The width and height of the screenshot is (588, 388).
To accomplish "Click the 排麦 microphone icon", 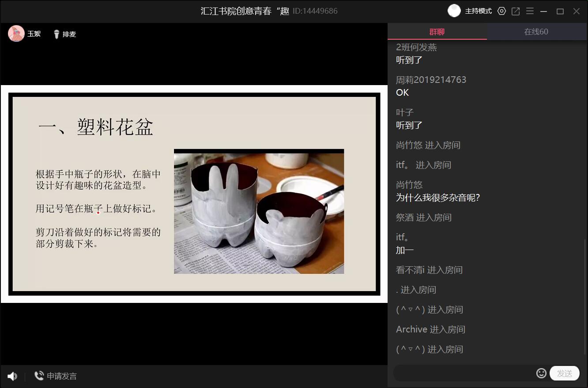I will [x=57, y=34].
